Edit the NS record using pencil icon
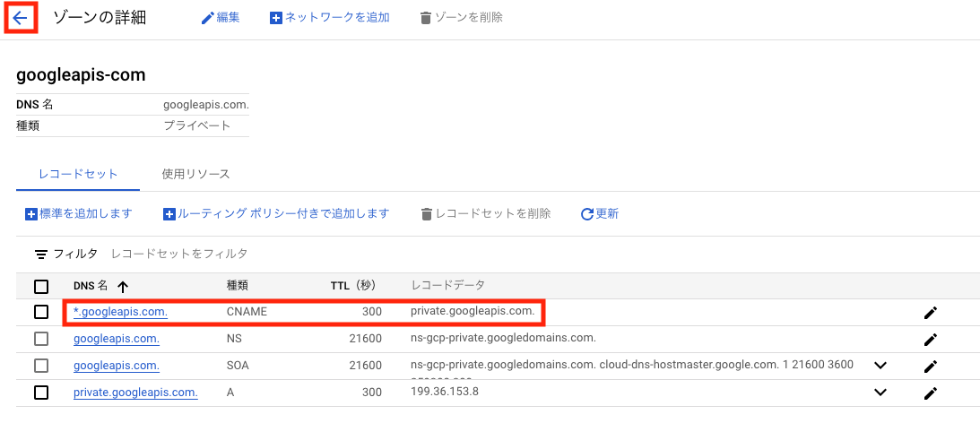The height and width of the screenshot is (423, 980). 931,340
